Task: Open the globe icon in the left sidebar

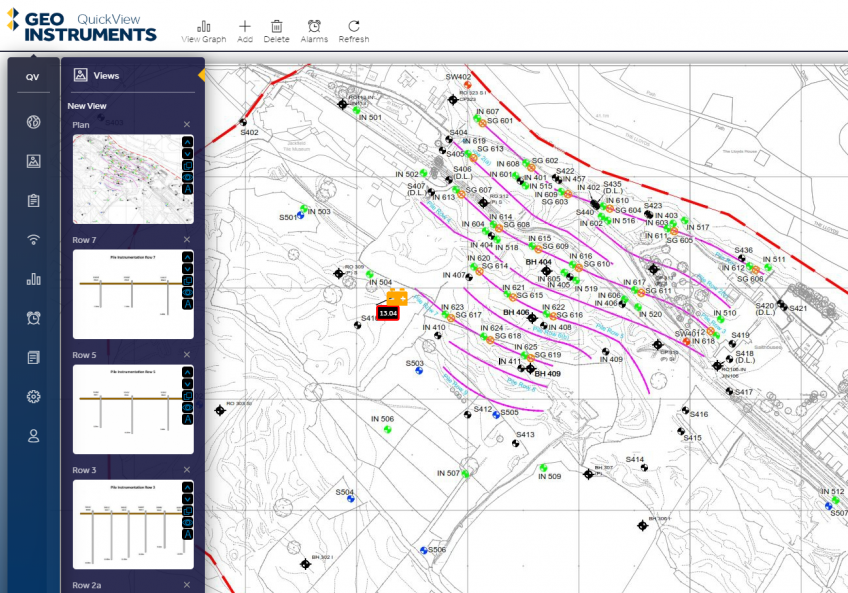Action: click(34, 121)
